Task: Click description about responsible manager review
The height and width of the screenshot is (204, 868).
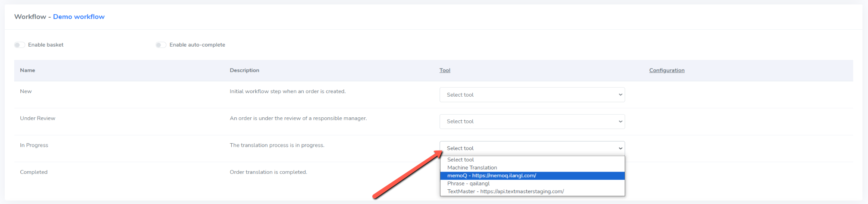Action: coord(298,118)
